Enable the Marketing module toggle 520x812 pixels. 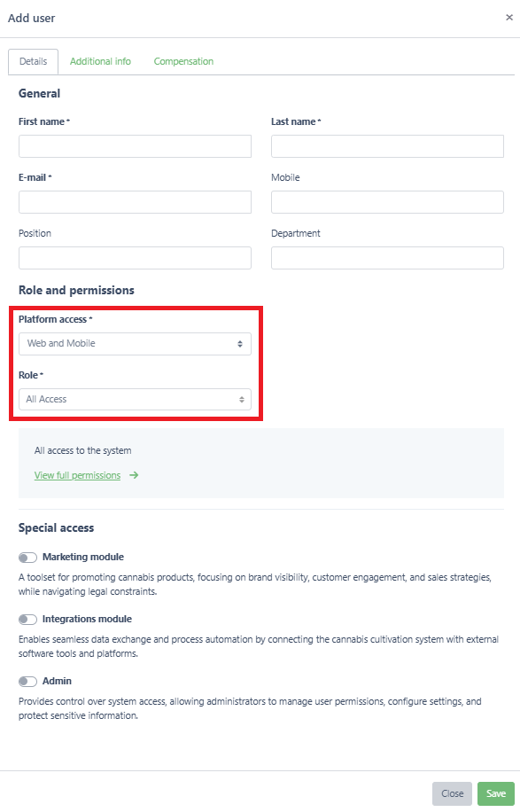(x=28, y=558)
